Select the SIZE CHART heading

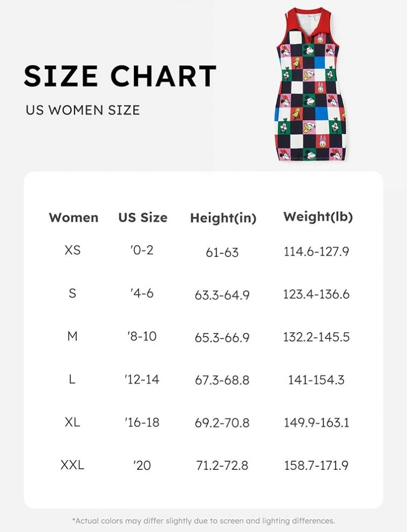(x=120, y=76)
